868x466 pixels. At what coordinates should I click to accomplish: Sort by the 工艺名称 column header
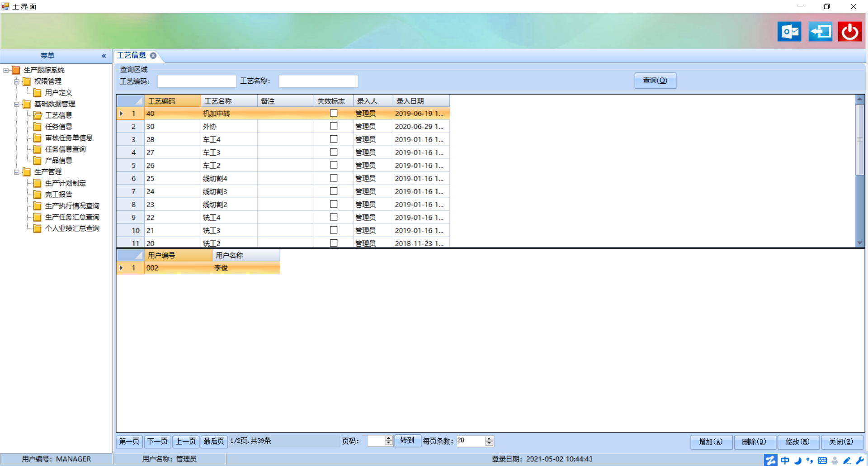click(229, 101)
